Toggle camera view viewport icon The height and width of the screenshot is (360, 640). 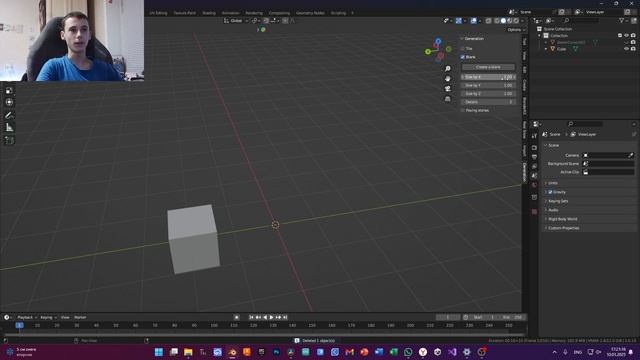point(448,89)
